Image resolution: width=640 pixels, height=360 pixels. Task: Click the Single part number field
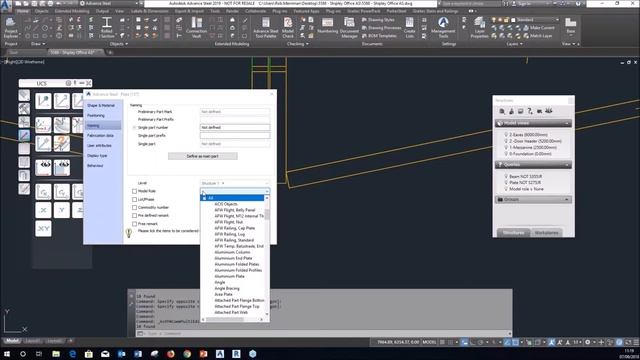tap(235, 127)
